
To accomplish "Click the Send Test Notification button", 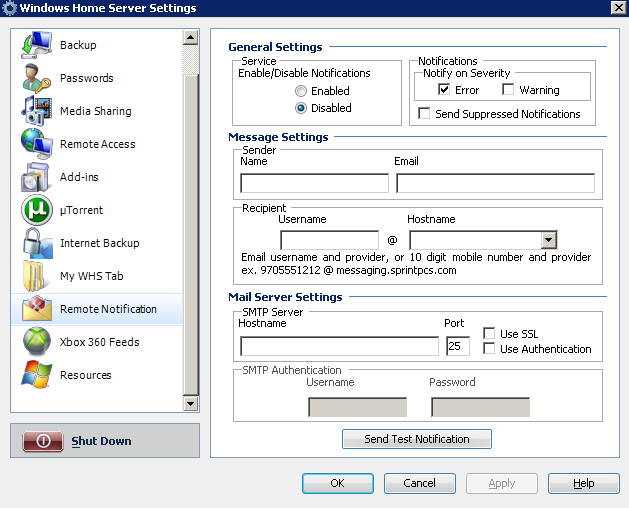I will 416,439.
